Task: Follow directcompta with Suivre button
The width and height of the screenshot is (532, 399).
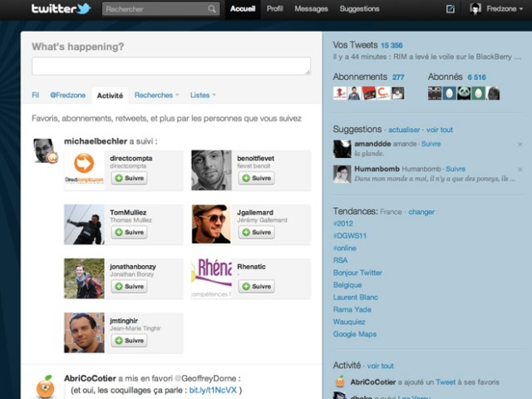Action: [130, 178]
